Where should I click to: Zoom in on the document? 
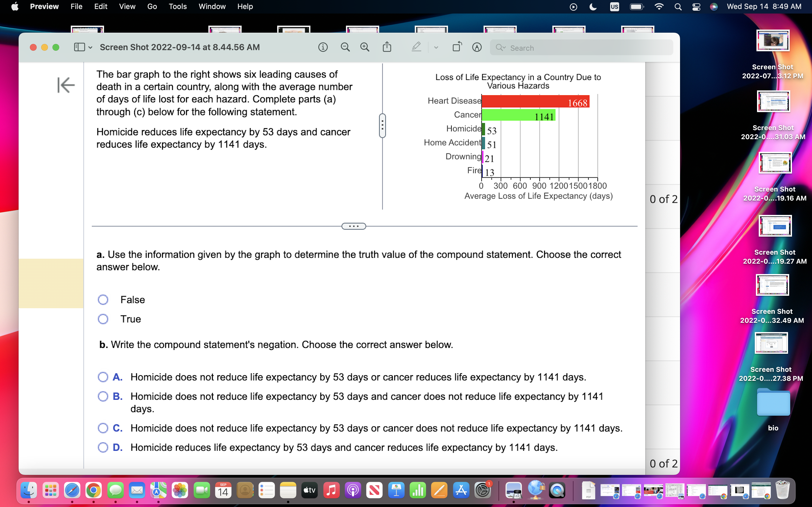(x=365, y=47)
